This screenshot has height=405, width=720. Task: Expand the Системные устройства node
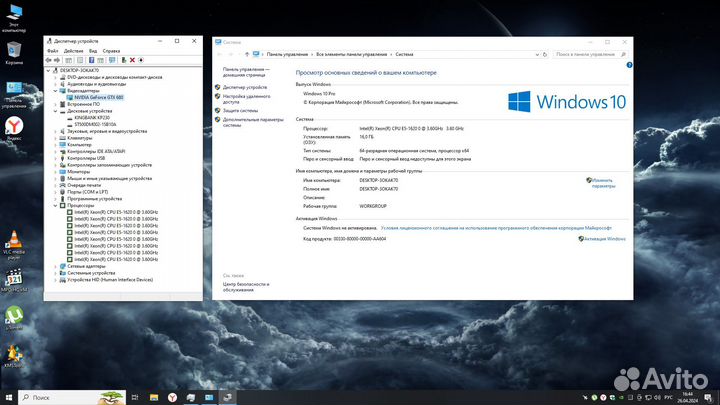pos(56,273)
